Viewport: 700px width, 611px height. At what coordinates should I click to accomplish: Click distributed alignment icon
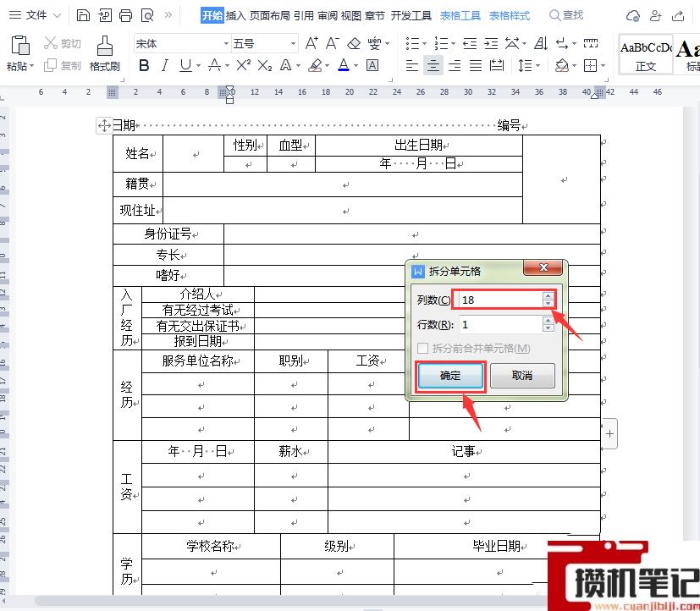[x=497, y=66]
